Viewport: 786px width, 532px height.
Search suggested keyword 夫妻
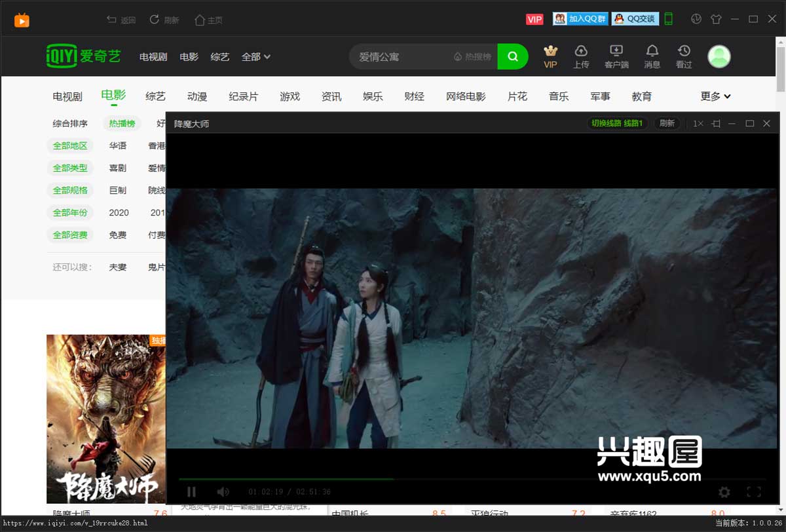(x=118, y=267)
